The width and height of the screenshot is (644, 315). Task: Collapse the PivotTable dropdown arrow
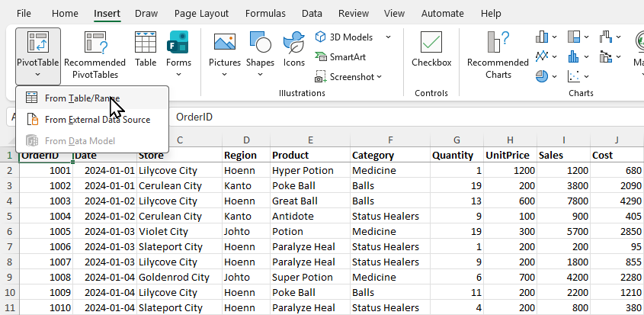click(38, 75)
